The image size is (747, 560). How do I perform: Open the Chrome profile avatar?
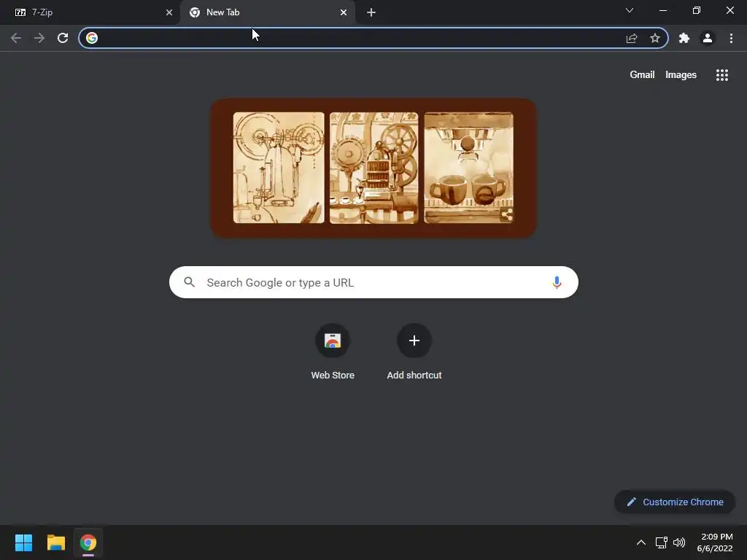(708, 38)
